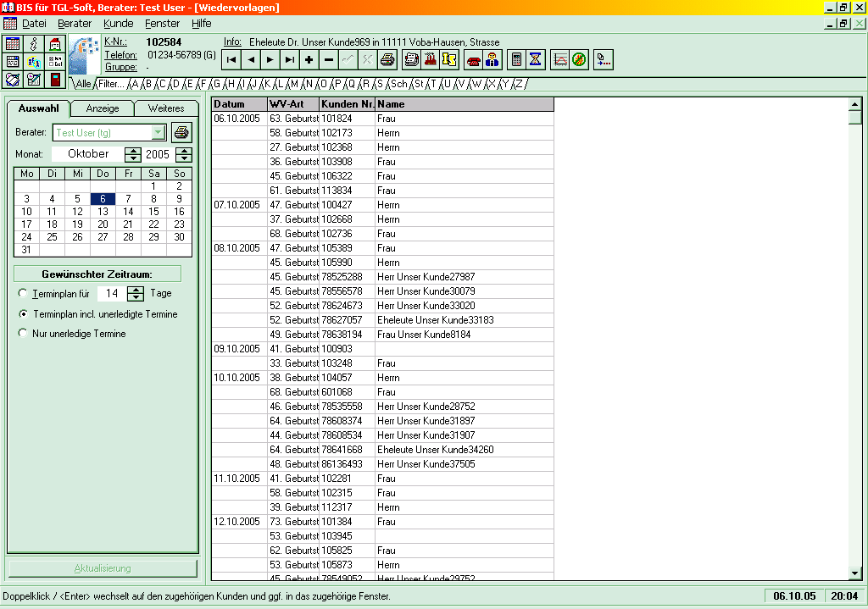
Task: Click the adviser person toolbar icon
Action: pos(492,60)
